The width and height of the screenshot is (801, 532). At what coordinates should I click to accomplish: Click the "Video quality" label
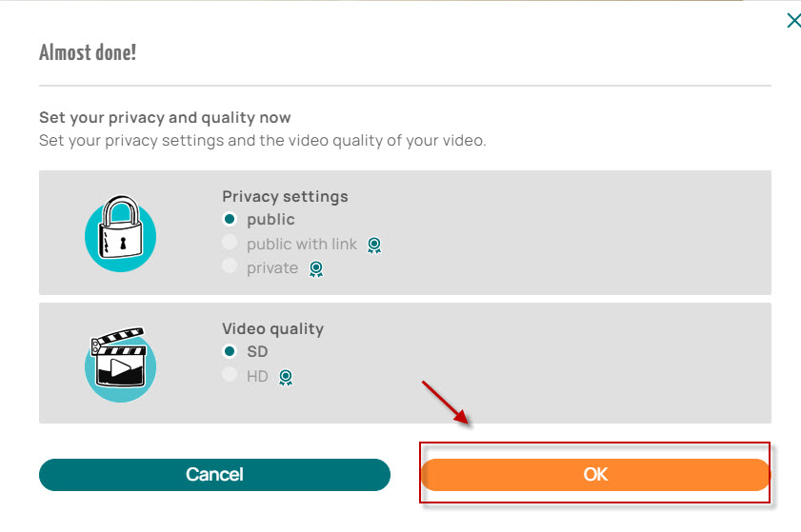click(272, 328)
